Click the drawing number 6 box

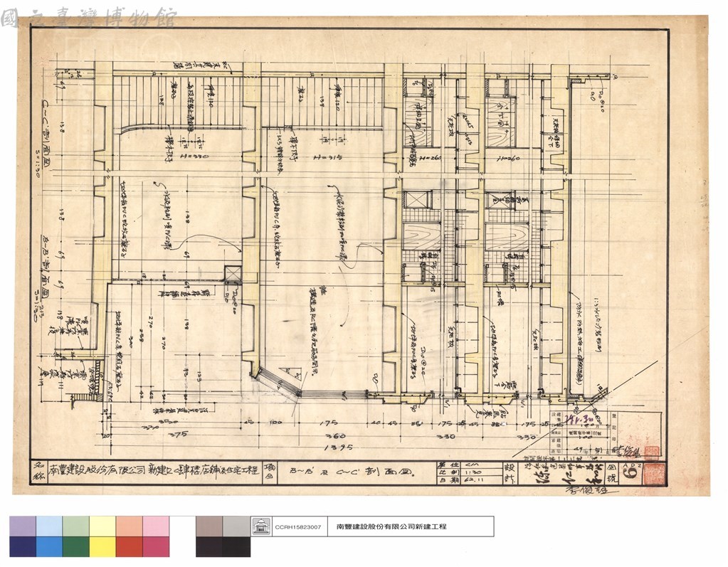(632, 473)
